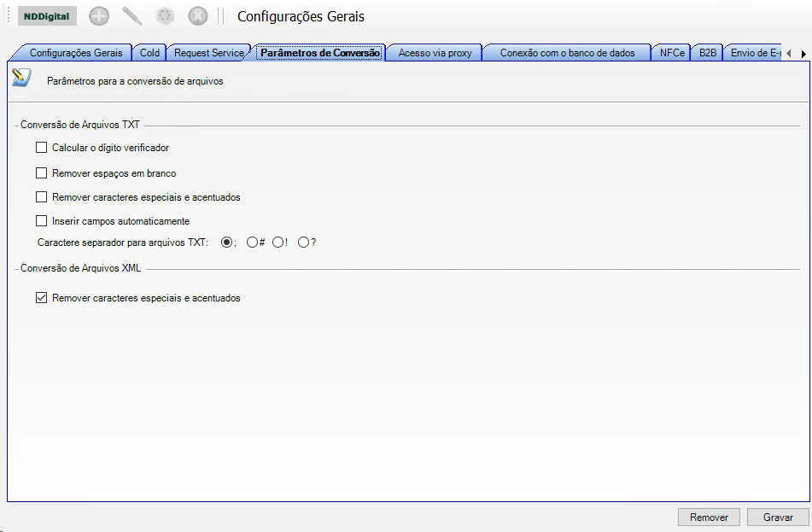Click Caractere separador para arquivos TXT label

coord(123,243)
